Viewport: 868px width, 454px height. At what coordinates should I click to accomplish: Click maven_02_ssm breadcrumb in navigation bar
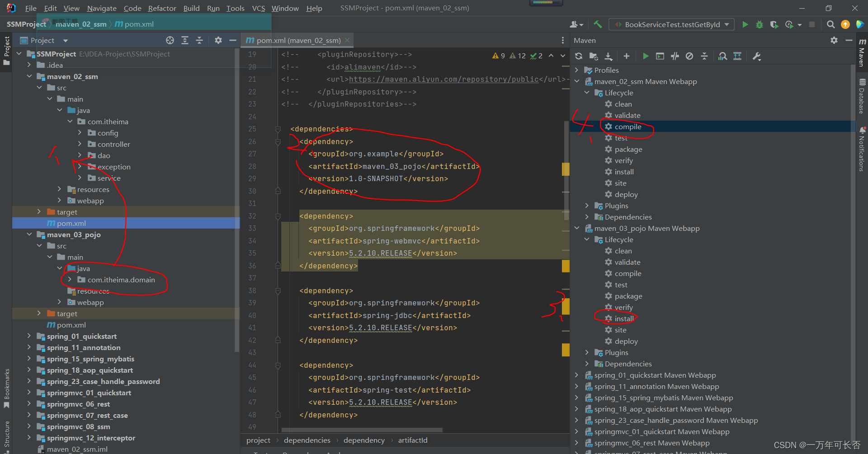[x=80, y=24]
